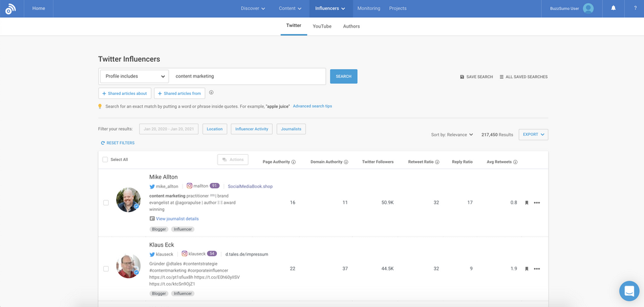
Task: Open the user profile avatar
Action: click(588, 8)
